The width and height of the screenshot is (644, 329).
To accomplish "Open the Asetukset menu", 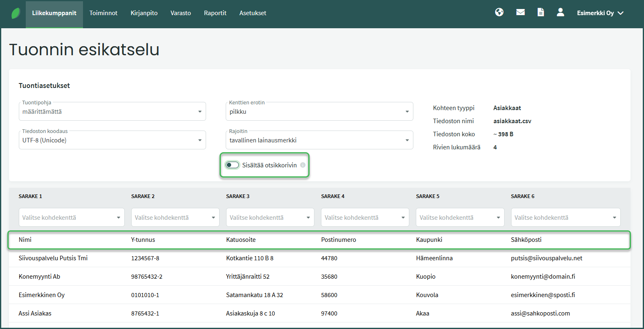I will point(253,13).
